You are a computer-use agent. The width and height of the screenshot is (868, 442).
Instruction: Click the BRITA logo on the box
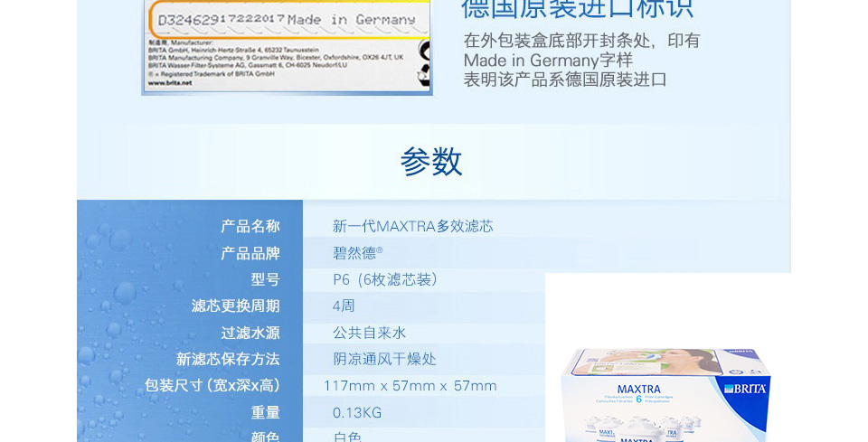[x=745, y=389]
